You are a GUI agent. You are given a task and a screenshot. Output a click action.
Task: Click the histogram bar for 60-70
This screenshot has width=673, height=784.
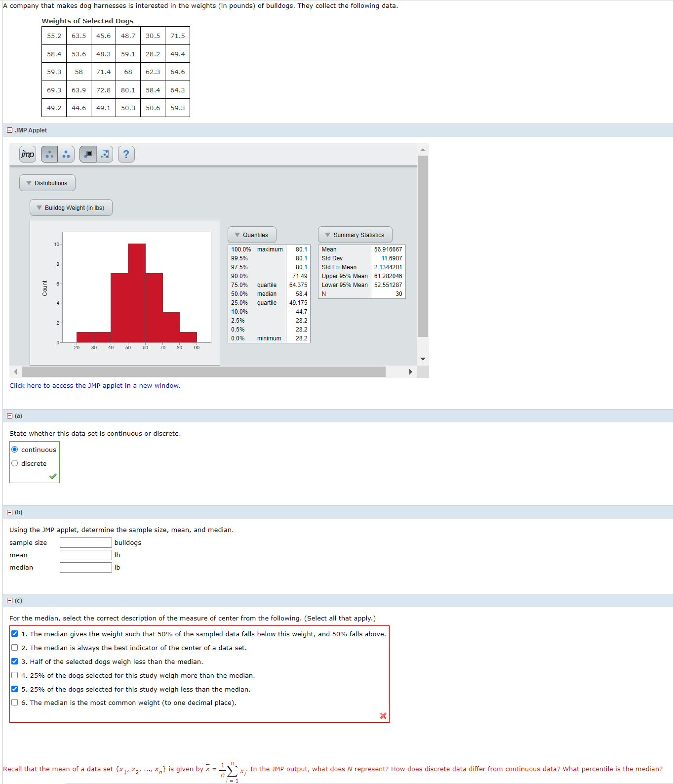[154, 308]
